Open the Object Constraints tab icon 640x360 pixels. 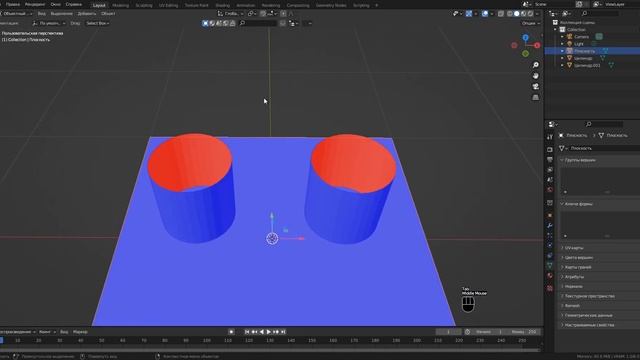550,256
